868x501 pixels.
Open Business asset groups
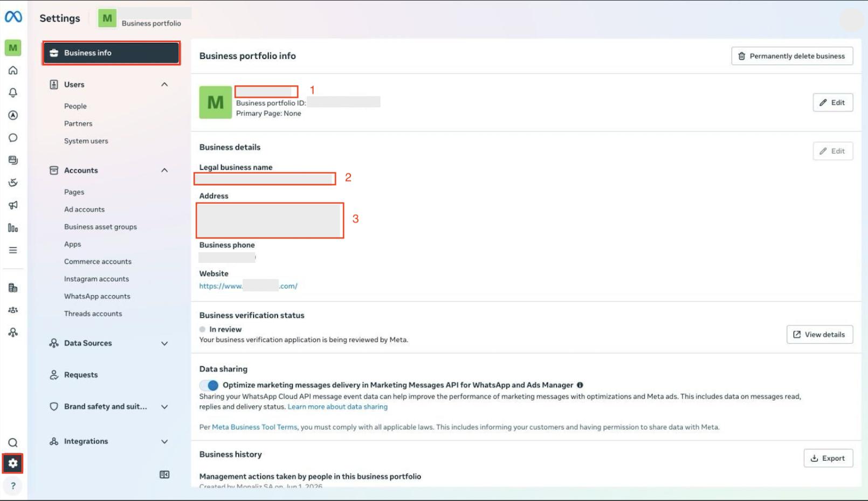pyautogui.click(x=101, y=227)
